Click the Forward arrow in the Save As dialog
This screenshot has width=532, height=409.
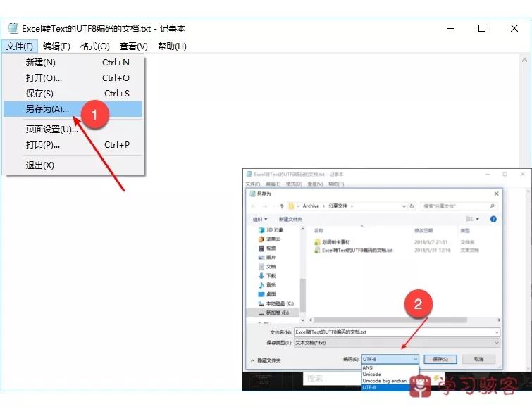265,206
